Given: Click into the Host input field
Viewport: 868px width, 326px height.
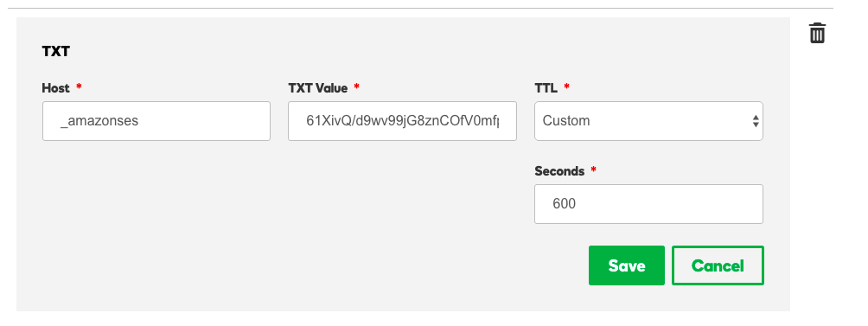Looking at the screenshot, I should point(156,121).
